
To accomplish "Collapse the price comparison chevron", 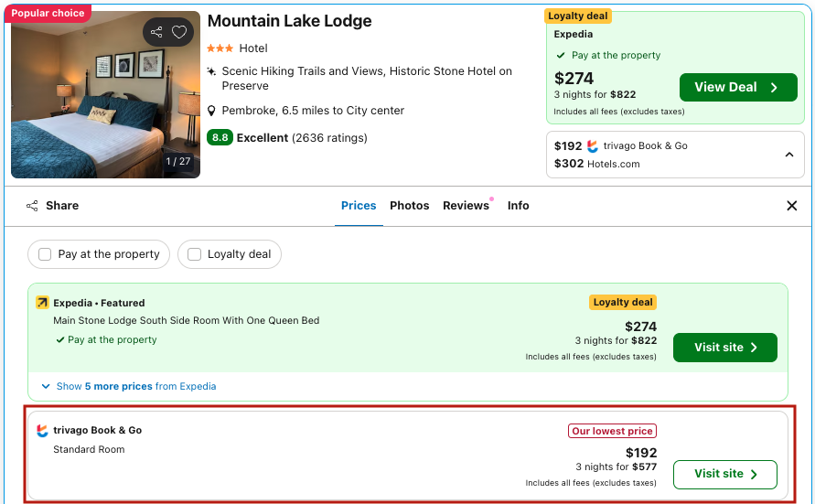I will click(x=789, y=155).
